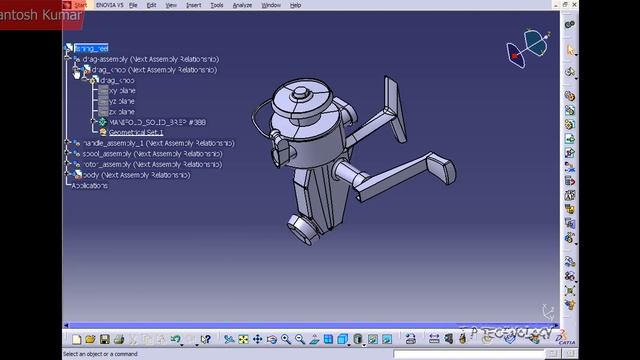Click the Shading view mode icon
The image size is (640, 360).
click(358, 339)
